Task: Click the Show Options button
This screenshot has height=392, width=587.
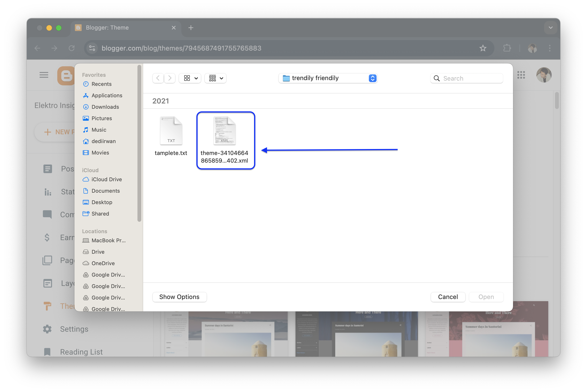Action: [179, 297]
